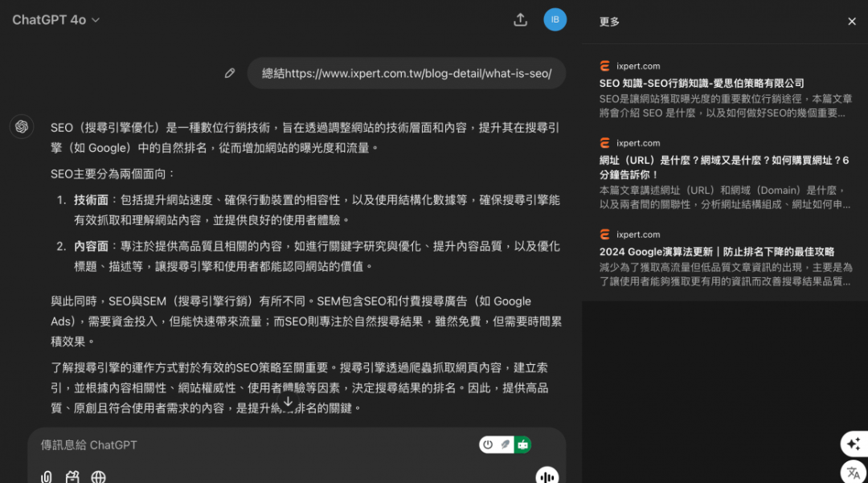Open the 網址（URL）是什麼 source link
The image size is (868, 483).
[x=724, y=167]
